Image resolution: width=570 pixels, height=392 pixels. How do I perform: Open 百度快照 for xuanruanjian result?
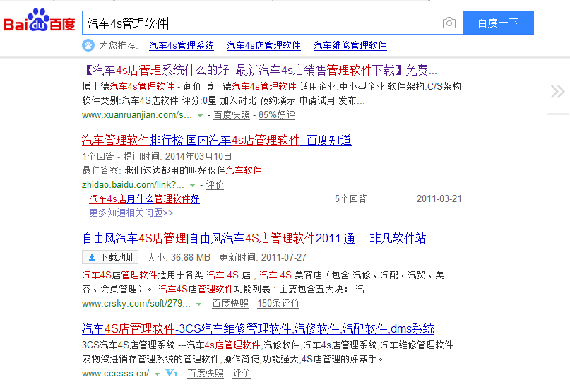pos(232,115)
